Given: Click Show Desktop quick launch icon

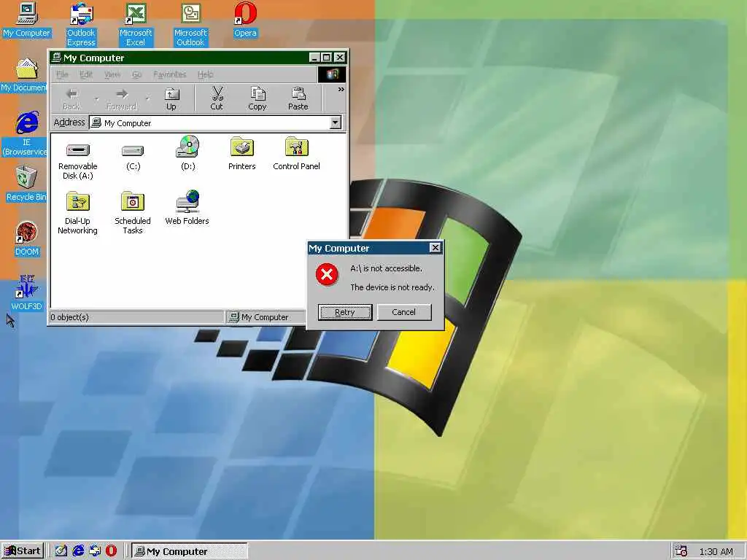Looking at the screenshot, I should (61, 551).
